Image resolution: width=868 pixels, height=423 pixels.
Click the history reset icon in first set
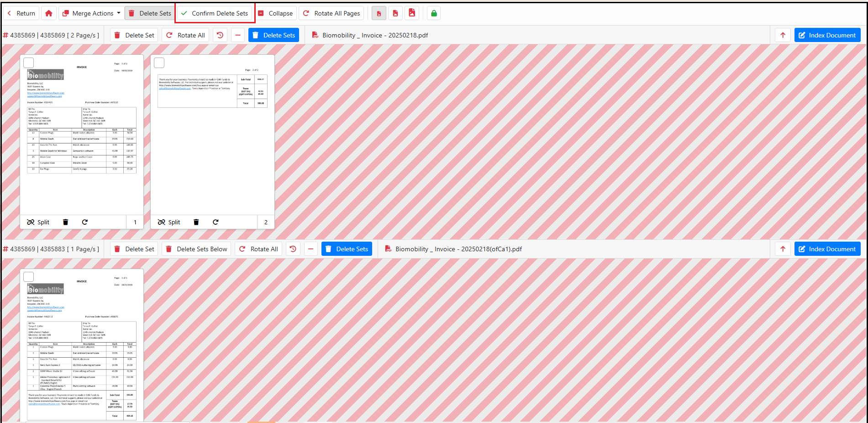[x=220, y=35]
